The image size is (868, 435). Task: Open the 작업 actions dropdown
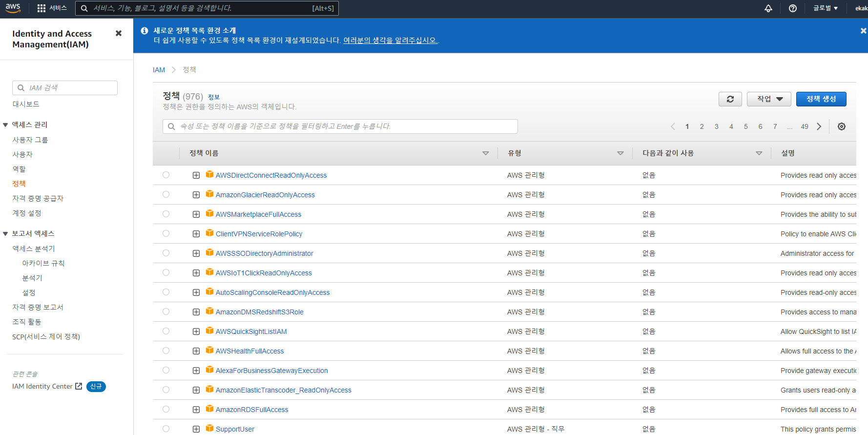(770, 99)
